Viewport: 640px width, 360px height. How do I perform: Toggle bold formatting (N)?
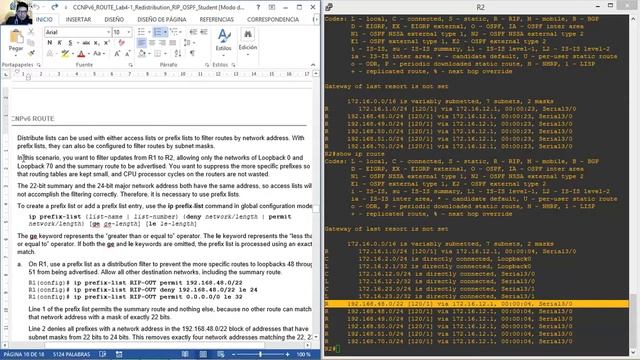click(x=49, y=42)
